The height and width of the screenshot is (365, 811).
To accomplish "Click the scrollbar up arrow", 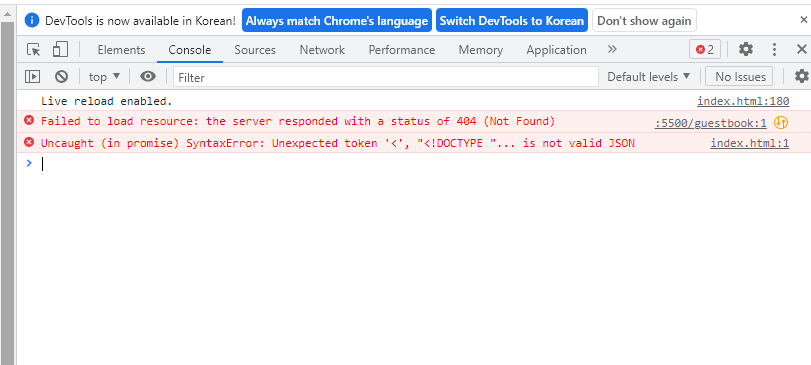I will point(7,14).
